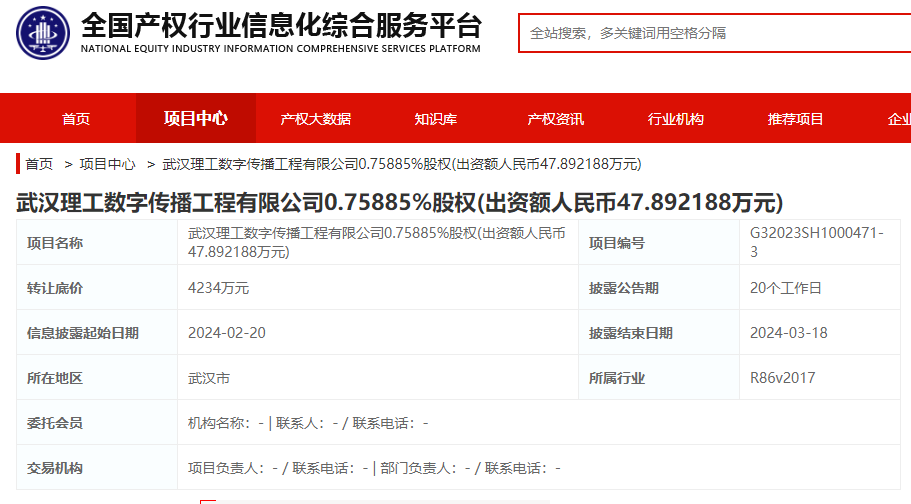Click the 首页 breadcrumb link

pos(39,165)
